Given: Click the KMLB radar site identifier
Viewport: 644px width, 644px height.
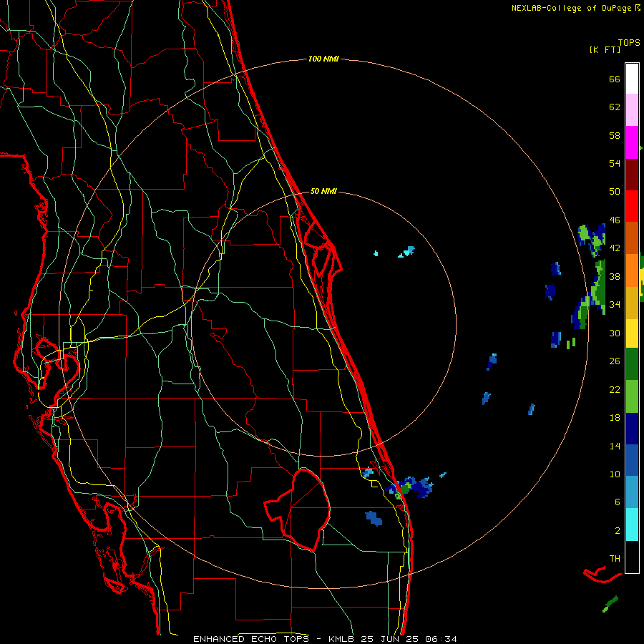Looking at the screenshot, I should 343,639.
